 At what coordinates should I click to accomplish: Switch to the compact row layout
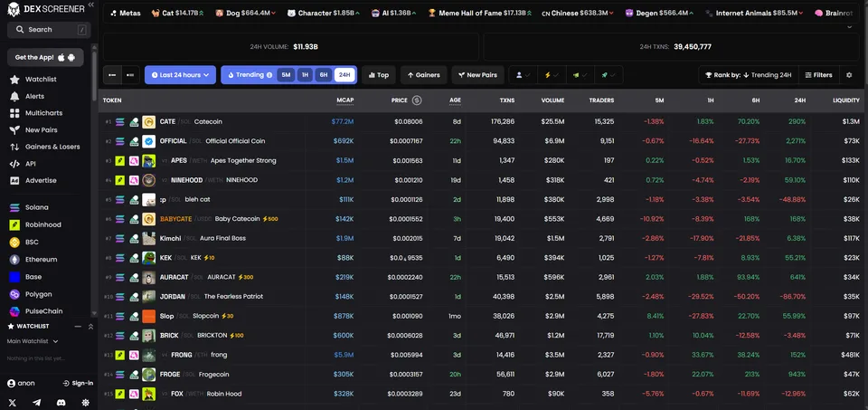click(112, 75)
